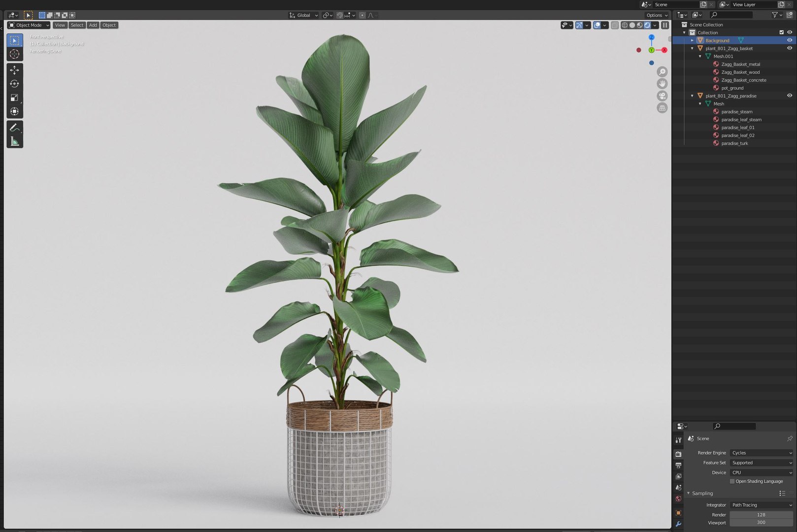The width and height of the screenshot is (797, 532).
Task: Expand the Background object in outliner
Action: coord(692,40)
